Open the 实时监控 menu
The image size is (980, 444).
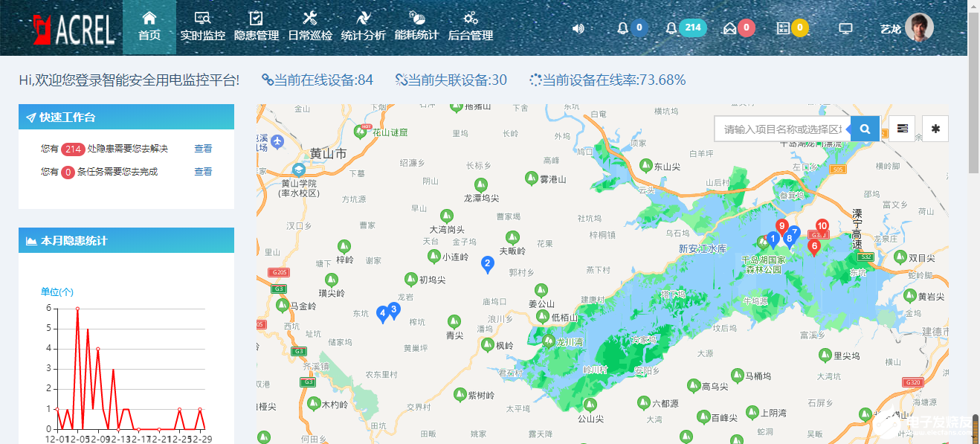(x=203, y=27)
